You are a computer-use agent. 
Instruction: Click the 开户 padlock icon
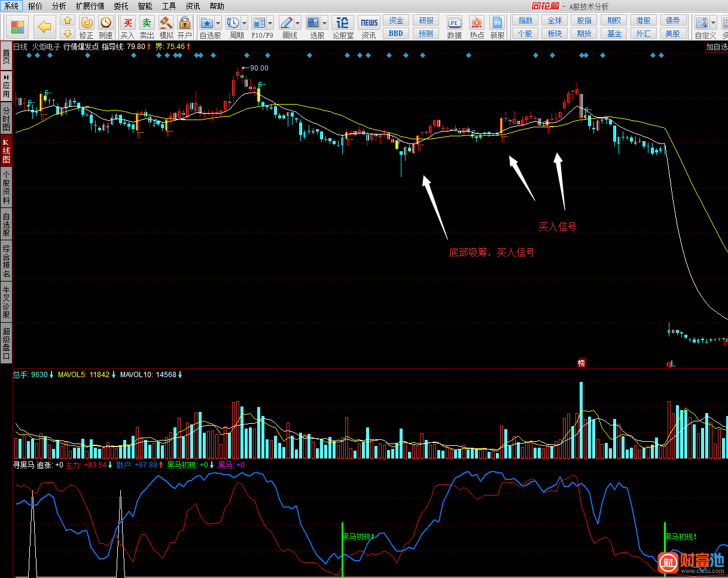click(184, 22)
